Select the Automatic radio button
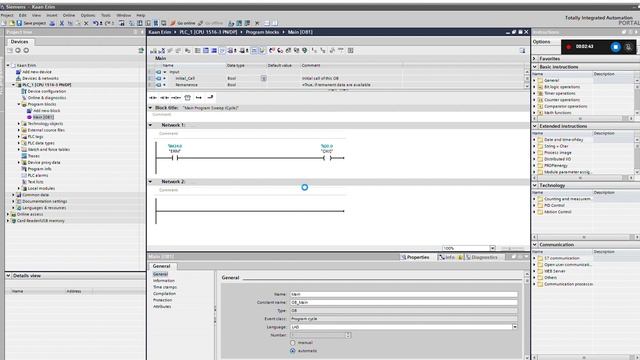Viewport: 640px width, 360px height. [x=293, y=351]
